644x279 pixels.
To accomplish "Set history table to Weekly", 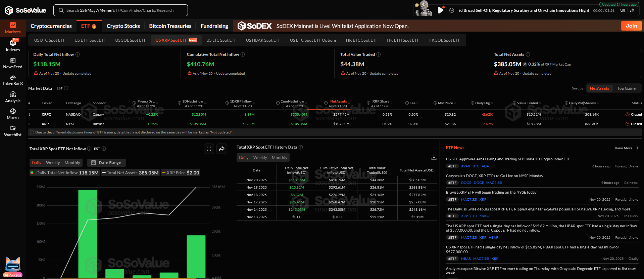I will [x=260, y=158].
